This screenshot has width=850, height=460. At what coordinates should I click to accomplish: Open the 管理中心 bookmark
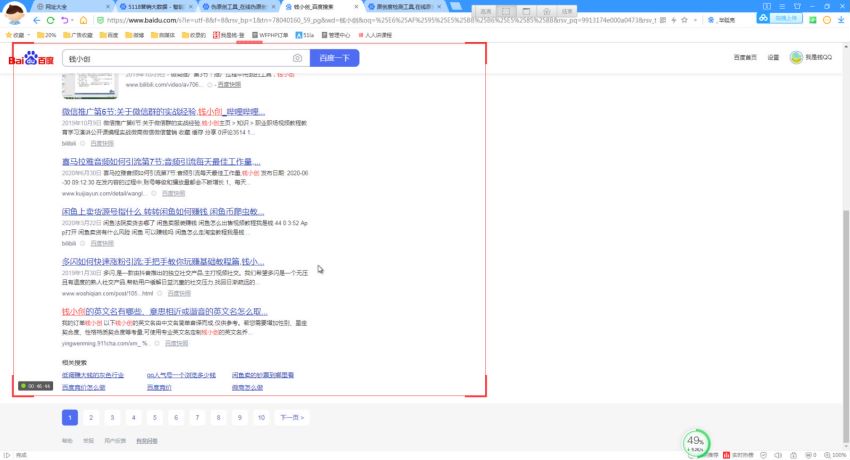click(336, 35)
